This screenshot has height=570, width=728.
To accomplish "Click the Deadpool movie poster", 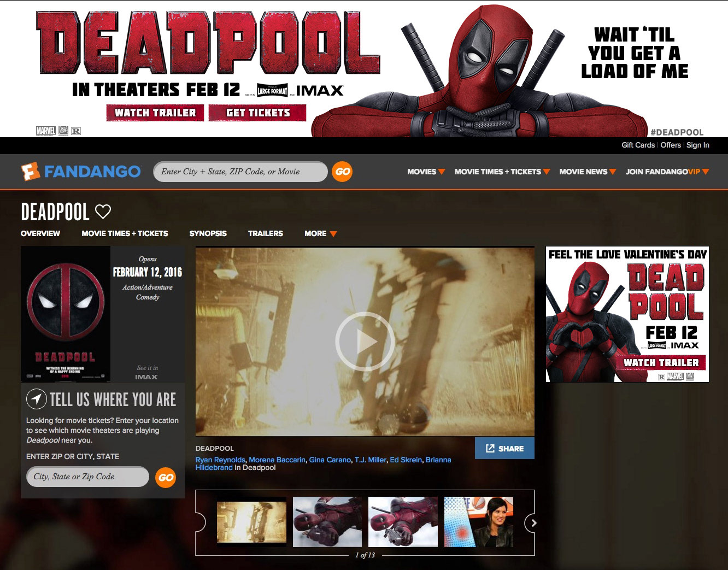I will (x=66, y=314).
